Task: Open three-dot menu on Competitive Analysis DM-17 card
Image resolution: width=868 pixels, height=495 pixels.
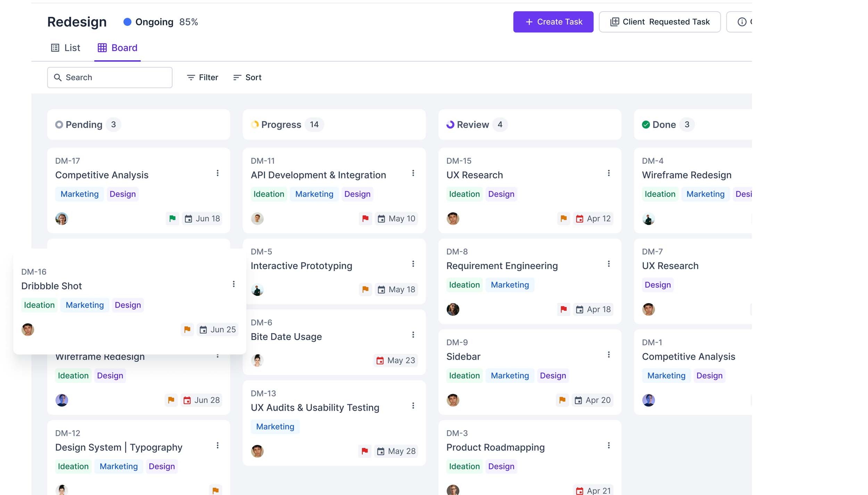Action: click(217, 173)
